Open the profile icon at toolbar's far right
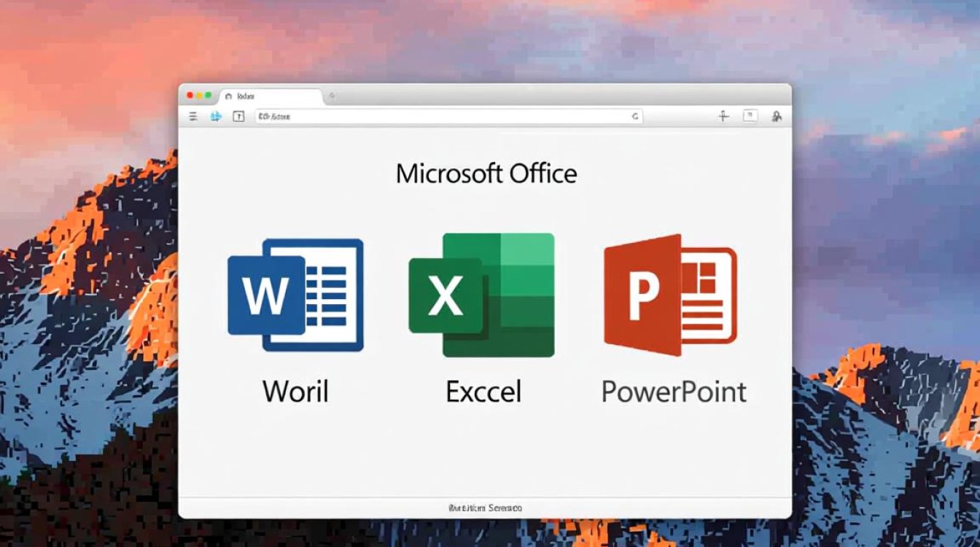This screenshot has width=980, height=547. click(777, 116)
